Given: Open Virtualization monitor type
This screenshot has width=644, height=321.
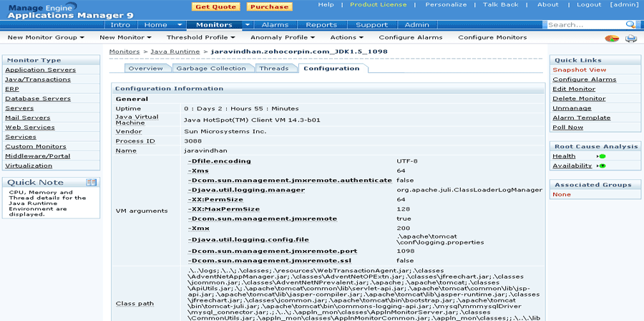Looking at the screenshot, I should click(x=29, y=166).
